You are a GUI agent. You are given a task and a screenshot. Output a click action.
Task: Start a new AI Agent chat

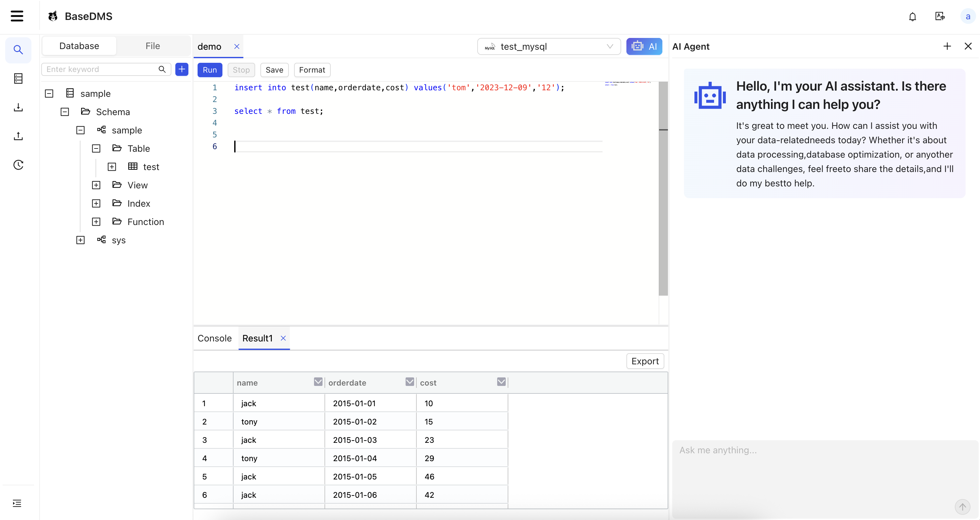[x=947, y=46]
